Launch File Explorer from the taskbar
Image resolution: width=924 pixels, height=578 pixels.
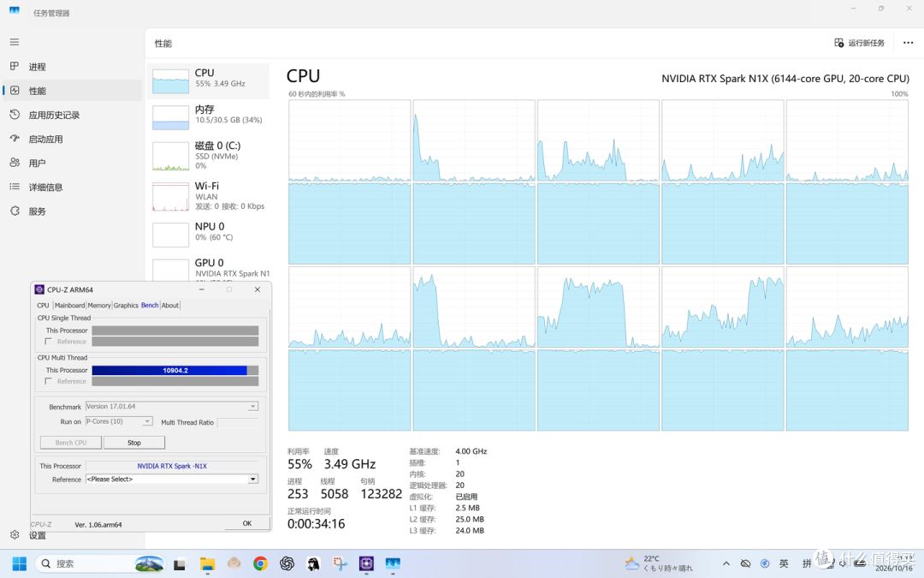click(x=207, y=564)
